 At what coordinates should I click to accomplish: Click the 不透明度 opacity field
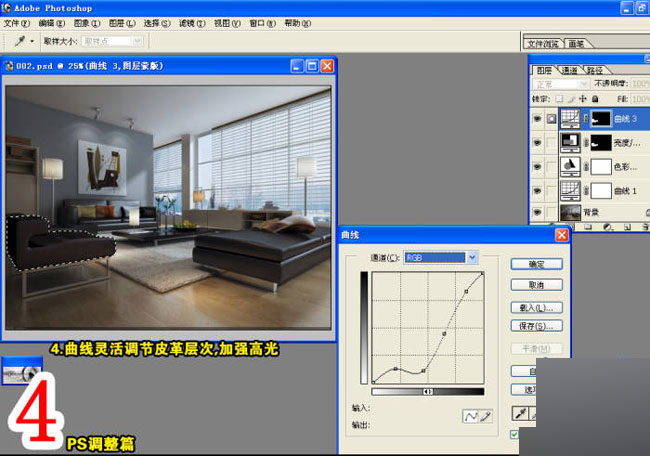640,84
